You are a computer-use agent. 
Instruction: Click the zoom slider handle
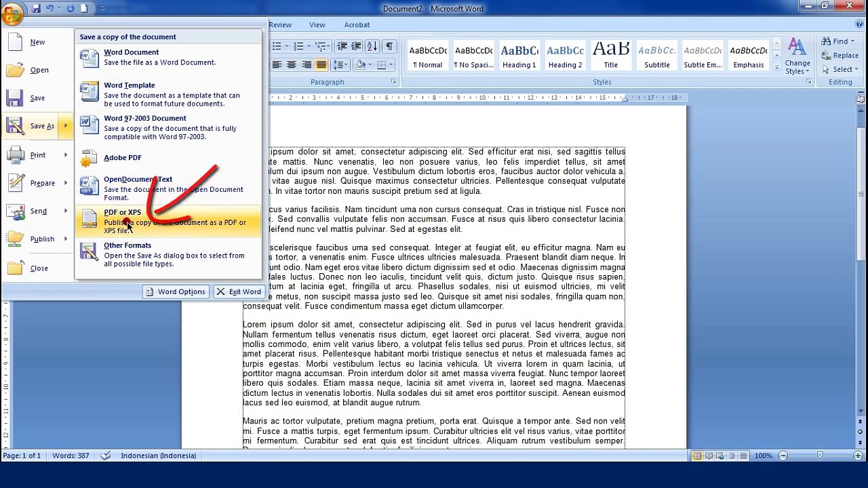click(x=820, y=456)
